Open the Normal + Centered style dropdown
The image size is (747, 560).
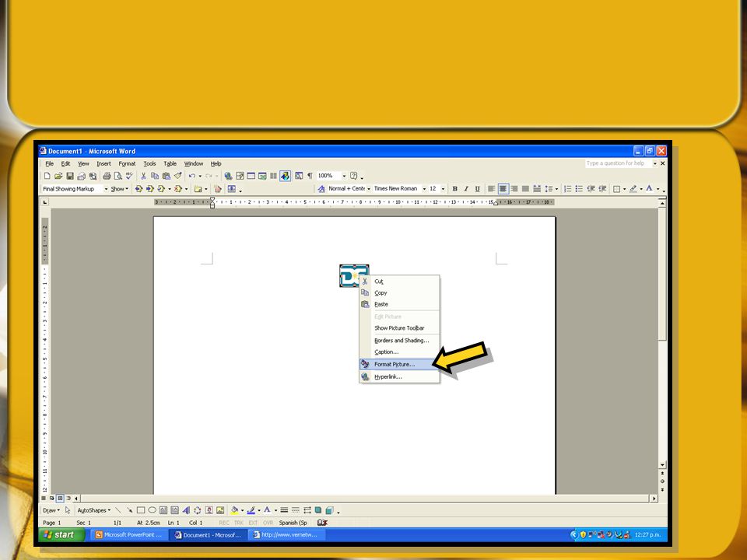369,189
